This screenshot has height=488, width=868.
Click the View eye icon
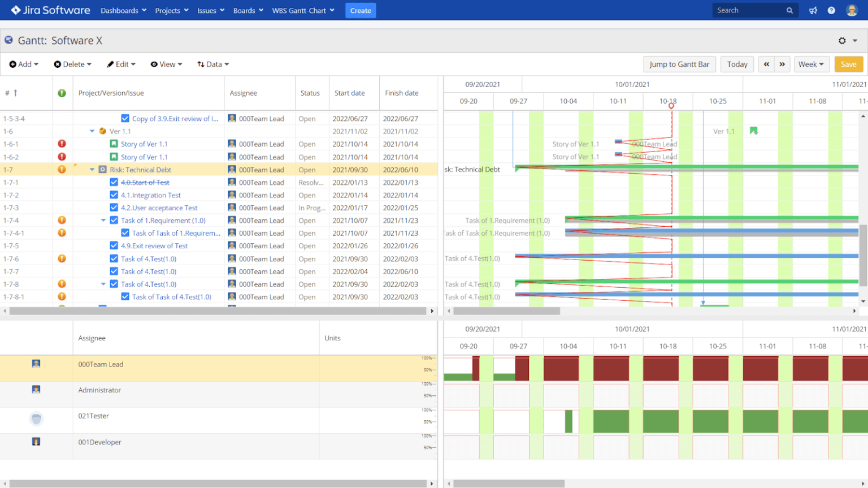pos(154,64)
